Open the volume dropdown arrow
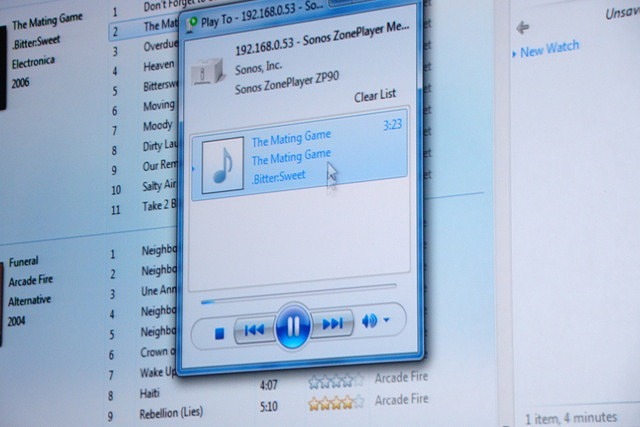 [x=386, y=320]
